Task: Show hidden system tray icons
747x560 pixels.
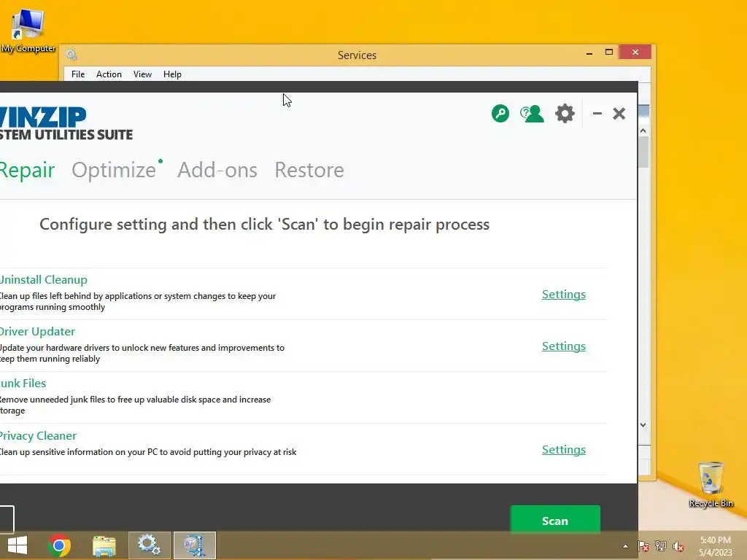Action: 625,546
